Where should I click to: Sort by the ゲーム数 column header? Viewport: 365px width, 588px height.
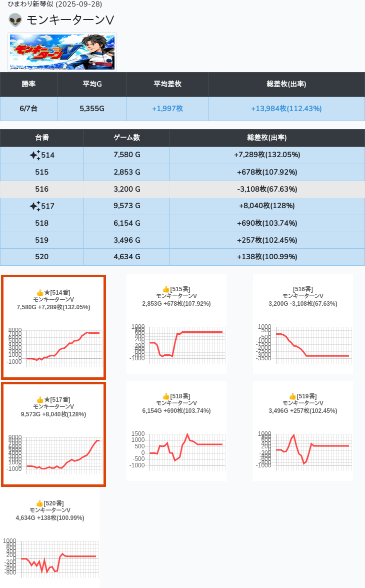(x=126, y=138)
